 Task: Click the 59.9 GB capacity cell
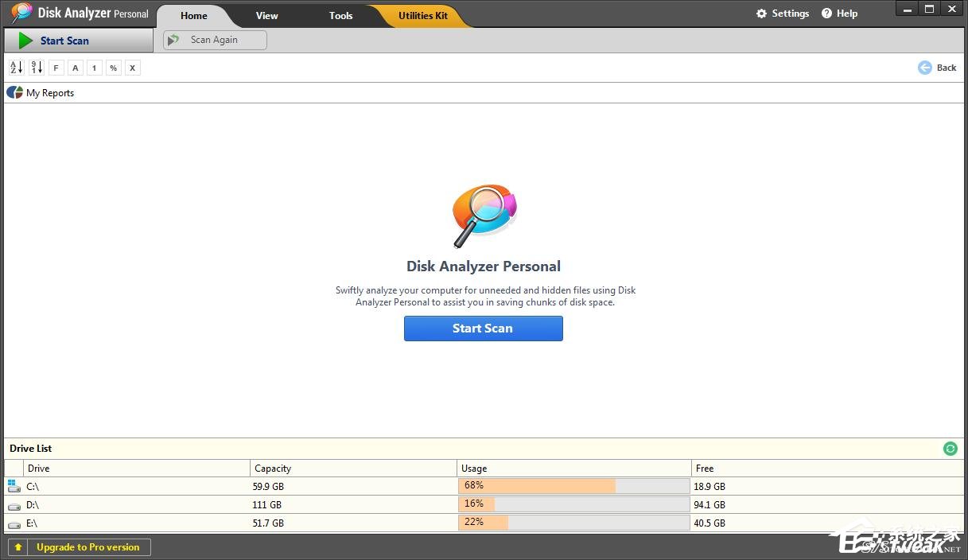(x=268, y=487)
